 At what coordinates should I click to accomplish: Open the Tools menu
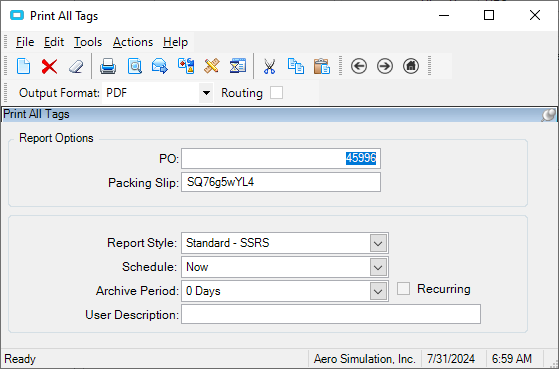click(88, 42)
